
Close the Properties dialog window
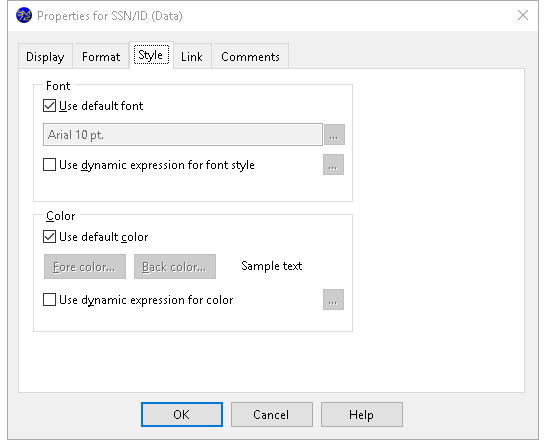coord(523,15)
